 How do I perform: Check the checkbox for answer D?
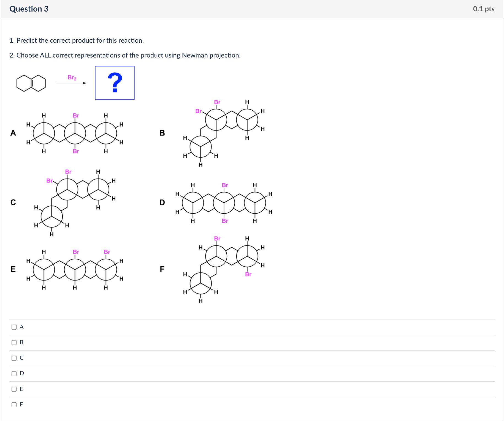tap(14, 373)
